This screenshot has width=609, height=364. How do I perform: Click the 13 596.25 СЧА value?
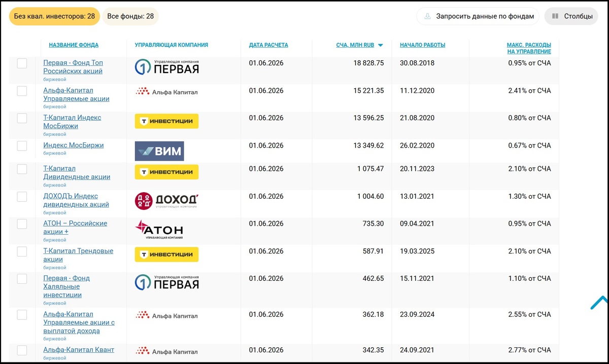pos(368,118)
